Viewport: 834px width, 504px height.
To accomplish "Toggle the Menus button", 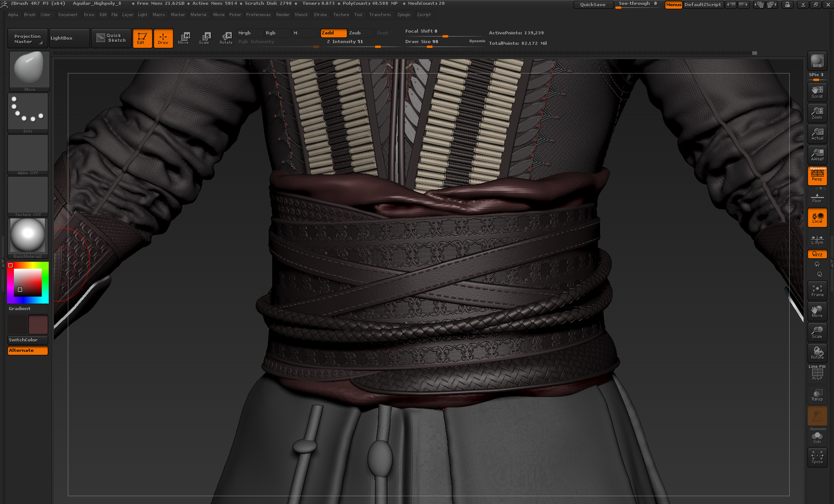I will (x=673, y=4).
